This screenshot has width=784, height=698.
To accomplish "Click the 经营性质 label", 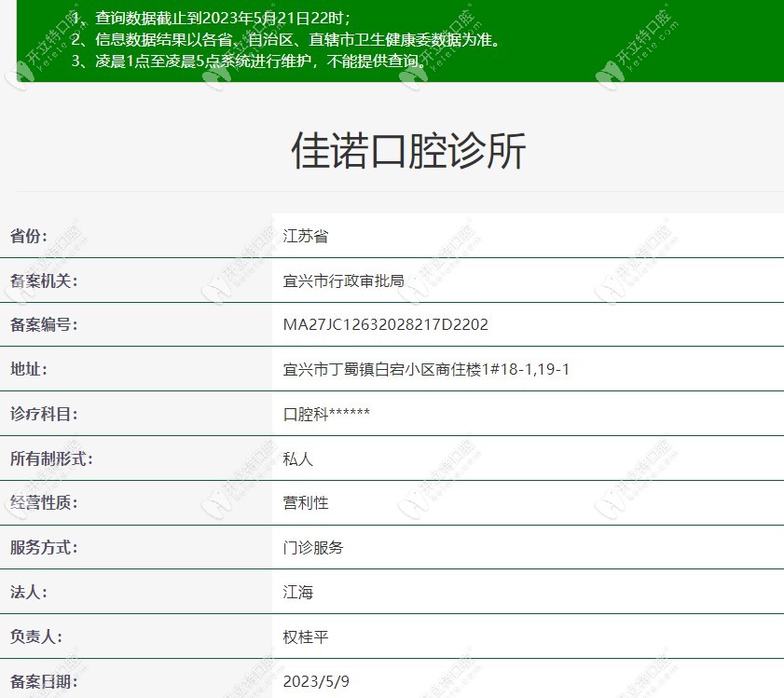I will coord(44,502).
